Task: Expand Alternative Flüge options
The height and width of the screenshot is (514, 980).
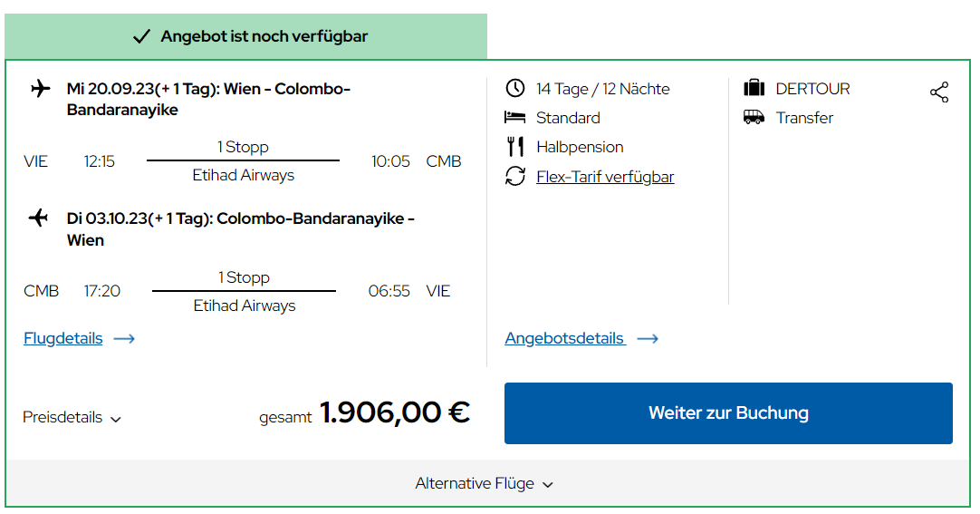Action: coord(485,483)
